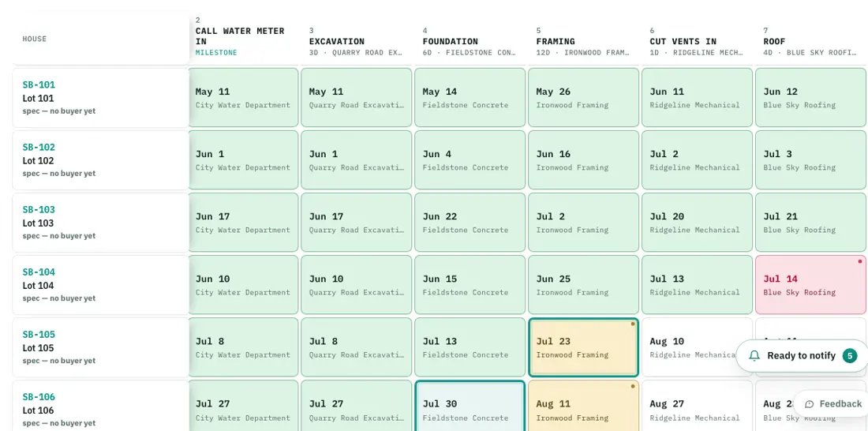Select the SB-105 Framing cell dated Jul 23
Screen dimensions: 868x431
pos(583,347)
